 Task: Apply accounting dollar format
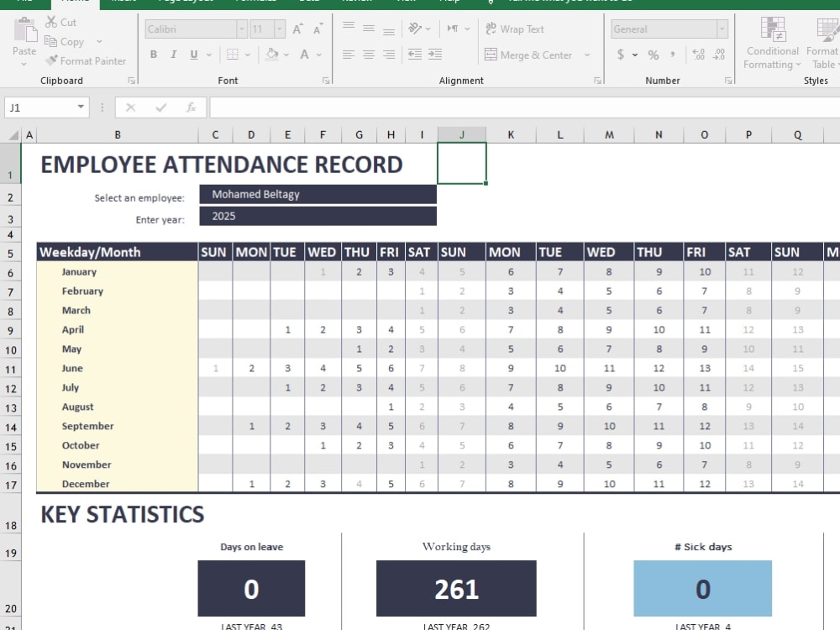tap(621, 54)
